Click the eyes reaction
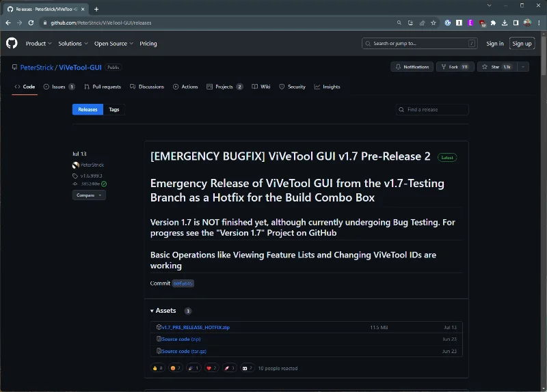547x392 pixels. click(247, 368)
